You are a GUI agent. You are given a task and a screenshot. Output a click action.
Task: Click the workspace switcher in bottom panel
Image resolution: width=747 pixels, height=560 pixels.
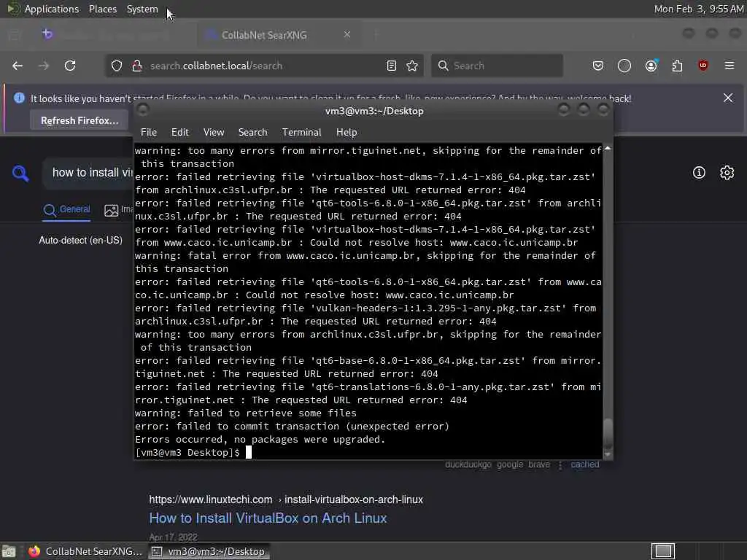[x=663, y=551]
